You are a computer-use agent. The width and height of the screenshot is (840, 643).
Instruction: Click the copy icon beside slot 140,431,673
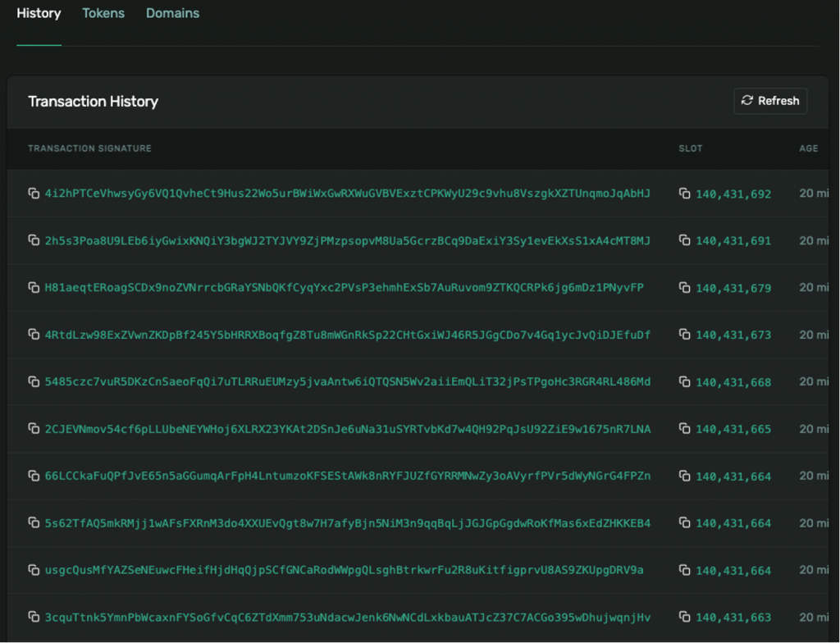click(685, 335)
